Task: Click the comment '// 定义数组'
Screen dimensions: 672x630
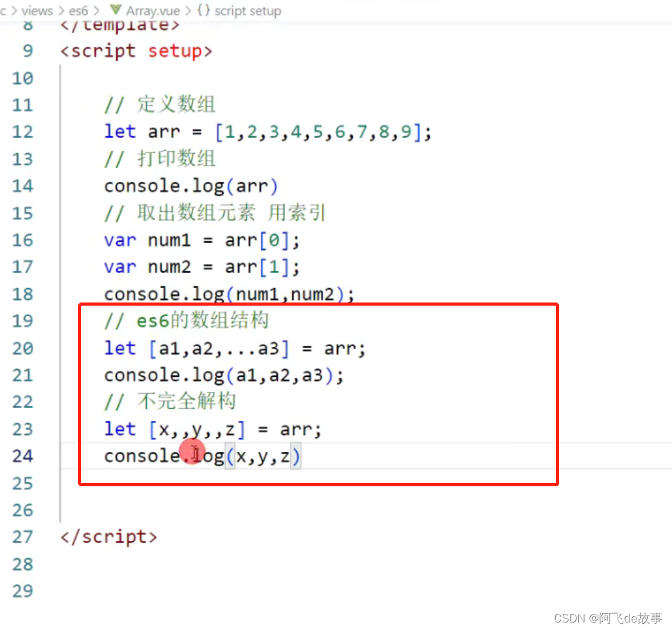Action: pyautogui.click(x=160, y=104)
